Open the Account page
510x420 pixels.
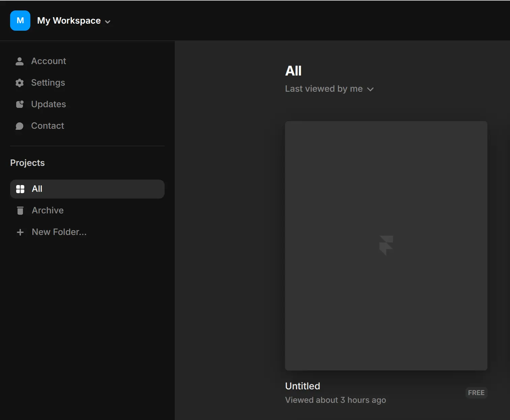[49, 61]
